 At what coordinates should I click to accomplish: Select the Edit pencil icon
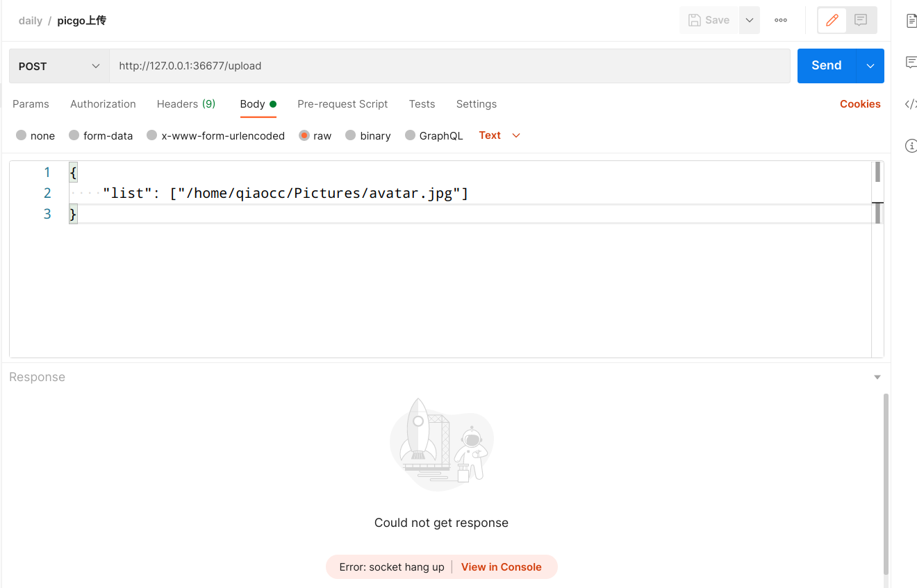coord(832,20)
